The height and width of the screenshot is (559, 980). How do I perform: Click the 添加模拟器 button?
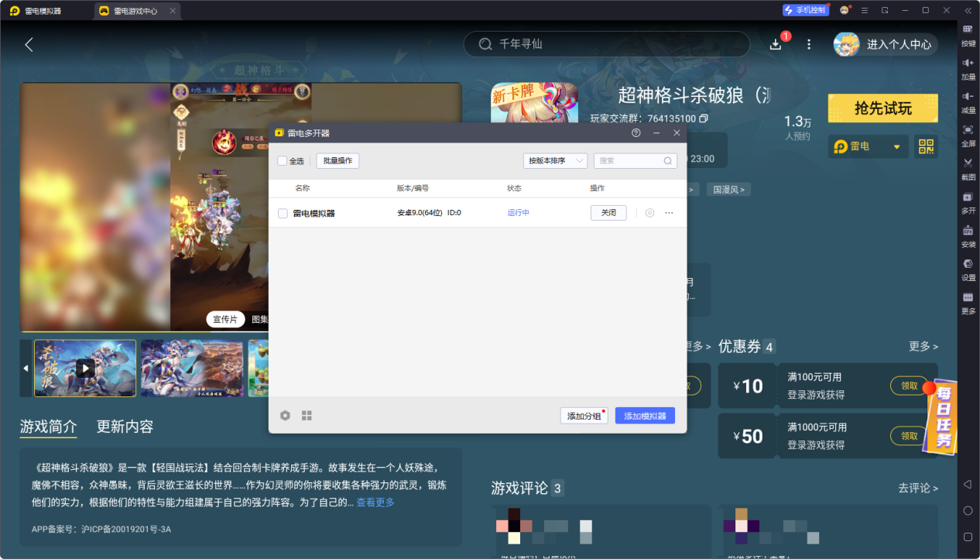(646, 416)
